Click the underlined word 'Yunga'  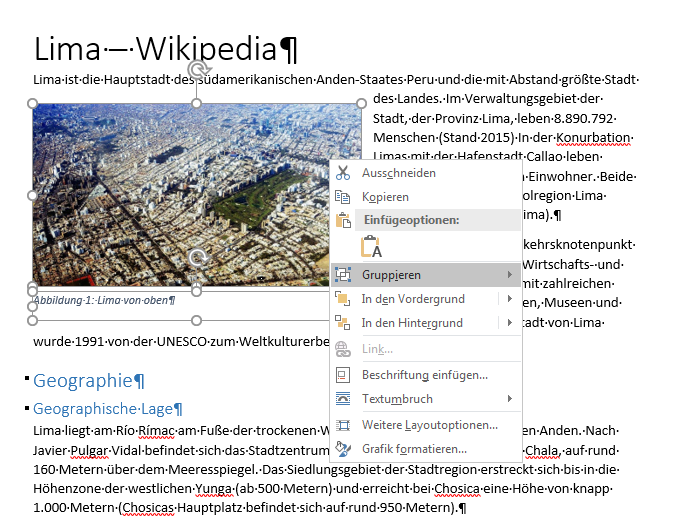[x=214, y=489]
